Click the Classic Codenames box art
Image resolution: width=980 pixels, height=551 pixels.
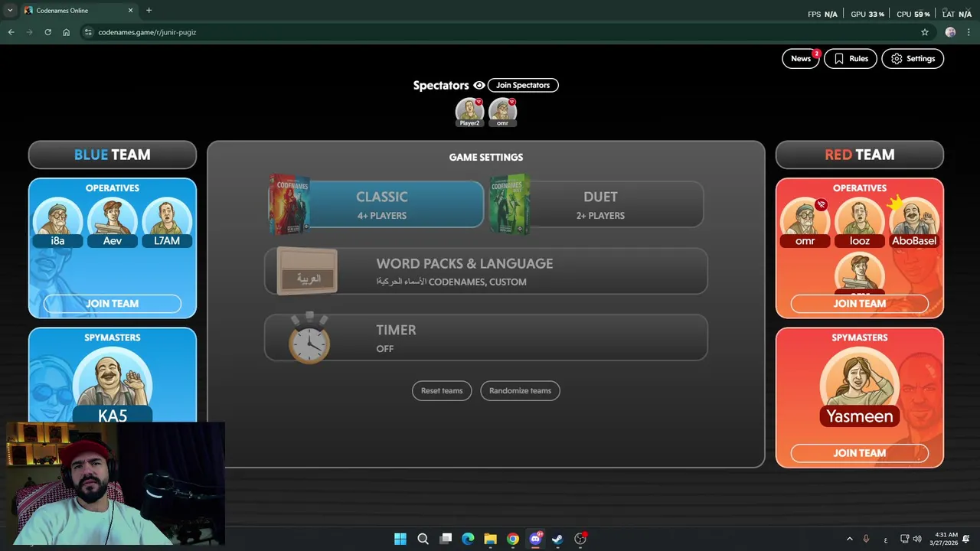coord(289,204)
